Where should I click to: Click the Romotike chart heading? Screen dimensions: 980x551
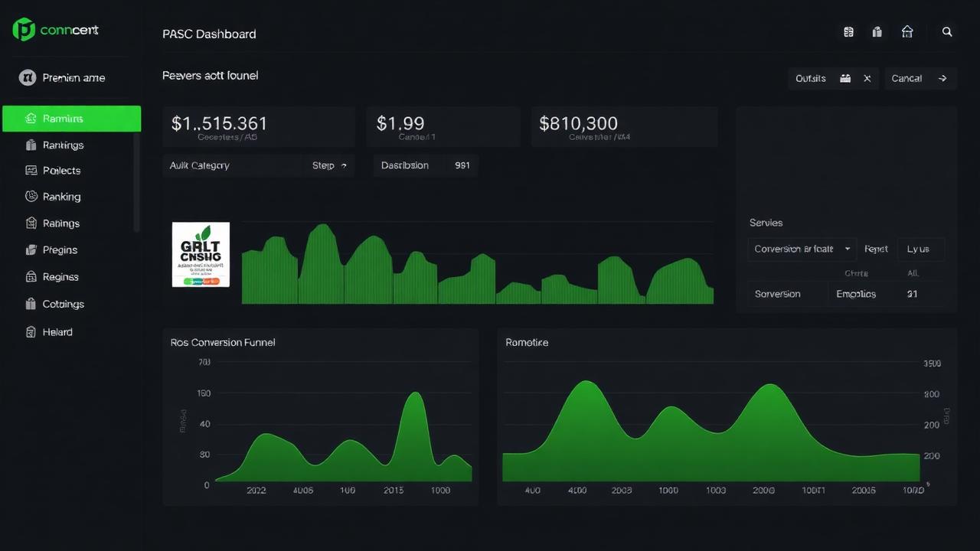click(x=527, y=343)
